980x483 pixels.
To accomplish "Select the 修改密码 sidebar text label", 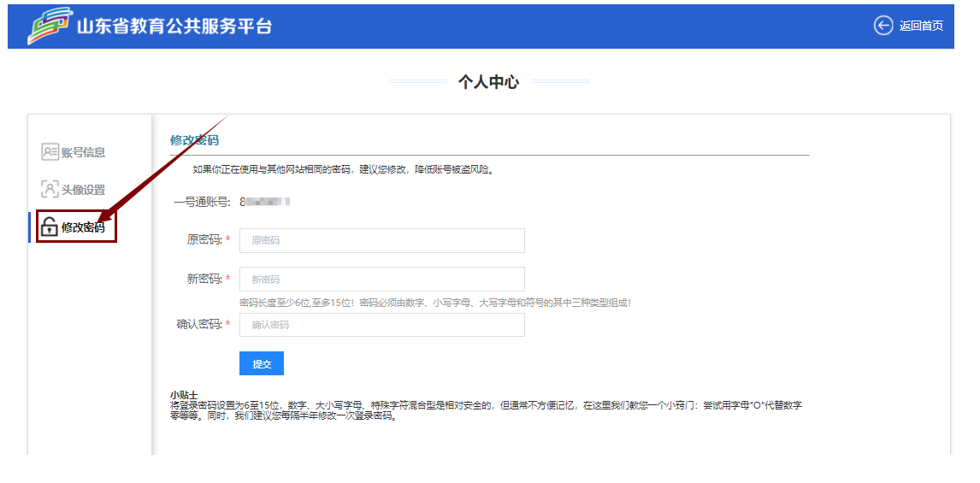I will (x=83, y=227).
